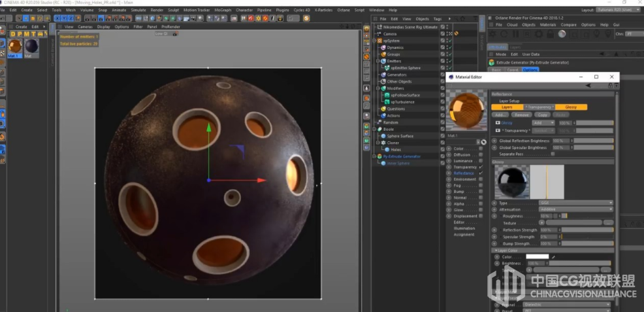Image resolution: width=644 pixels, height=312 pixels.
Task: Toggle the Separate Pass checkbox
Action: [553, 154]
